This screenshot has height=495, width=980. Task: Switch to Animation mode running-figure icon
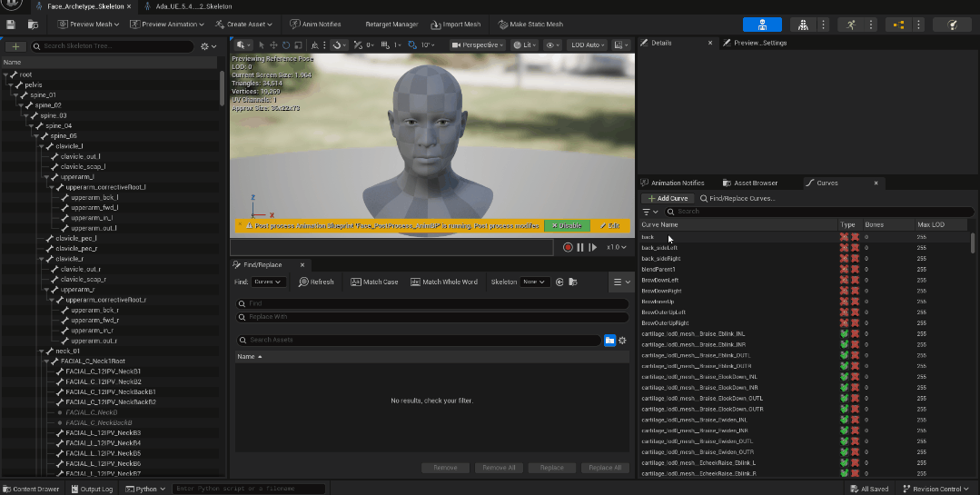(x=851, y=25)
